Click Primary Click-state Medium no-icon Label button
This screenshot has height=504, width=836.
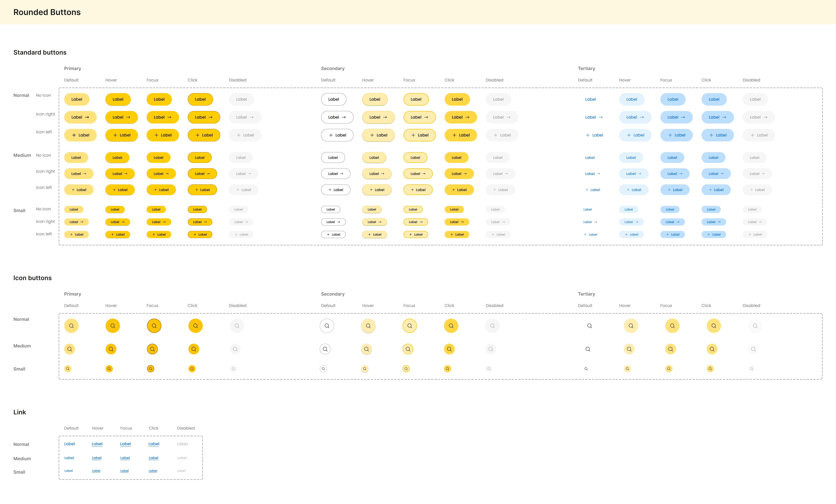199,158
